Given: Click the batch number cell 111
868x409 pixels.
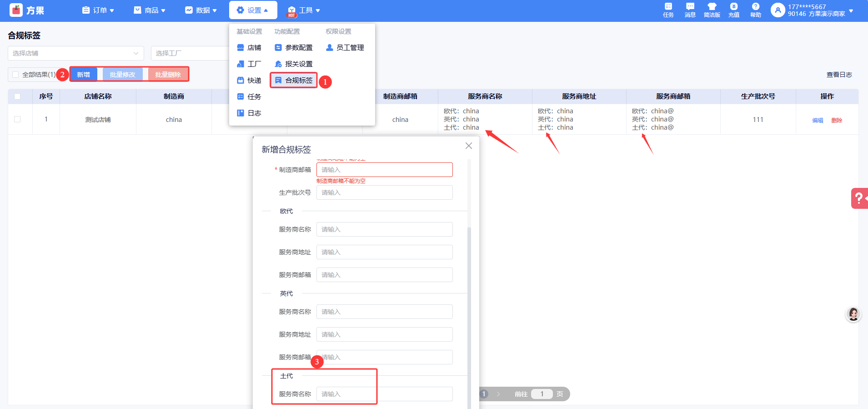Looking at the screenshot, I should 758,120.
